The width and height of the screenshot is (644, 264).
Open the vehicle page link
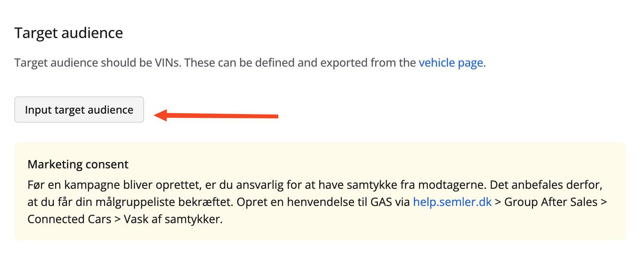[451, 63]
